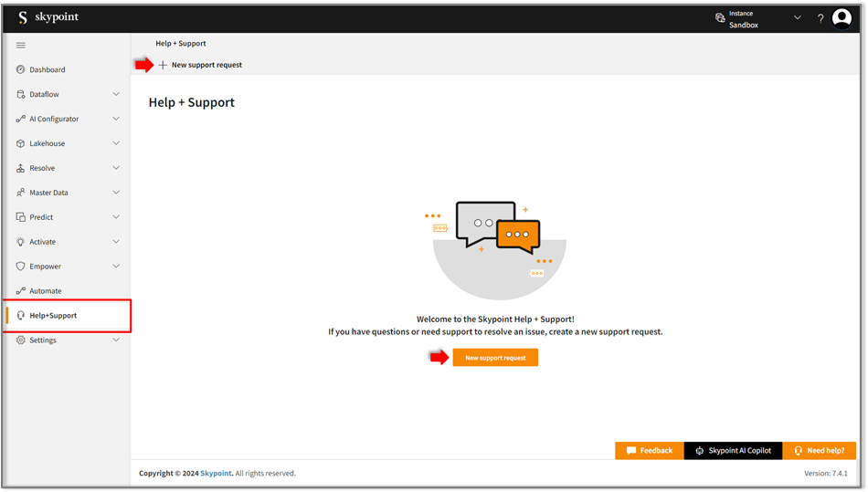
Task: Expand the Lakehouse section chevron
Action: point(116,143)
